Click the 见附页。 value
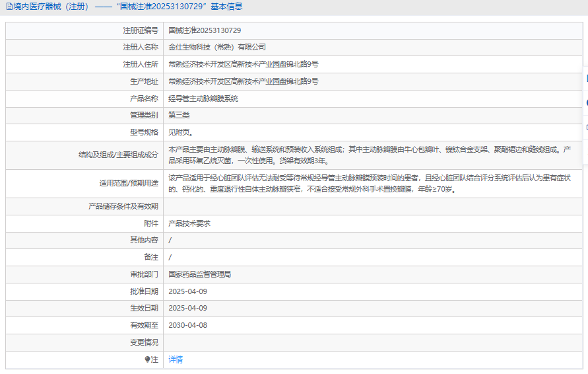 181,132
